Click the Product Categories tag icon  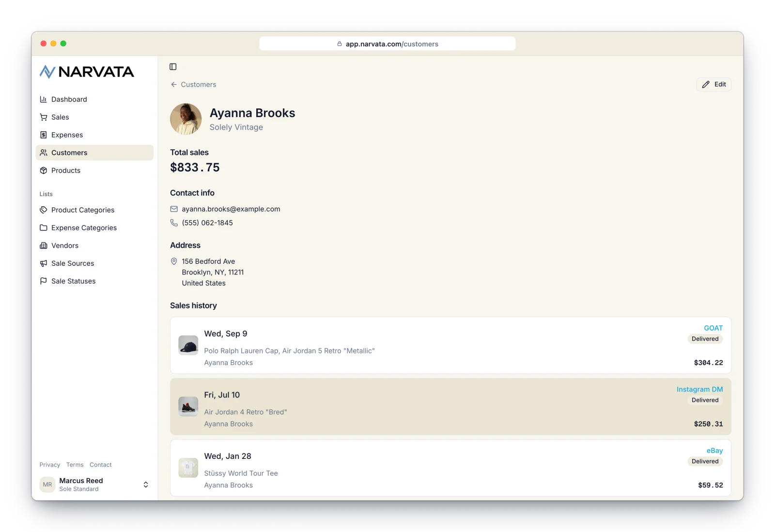click(44, 210)
